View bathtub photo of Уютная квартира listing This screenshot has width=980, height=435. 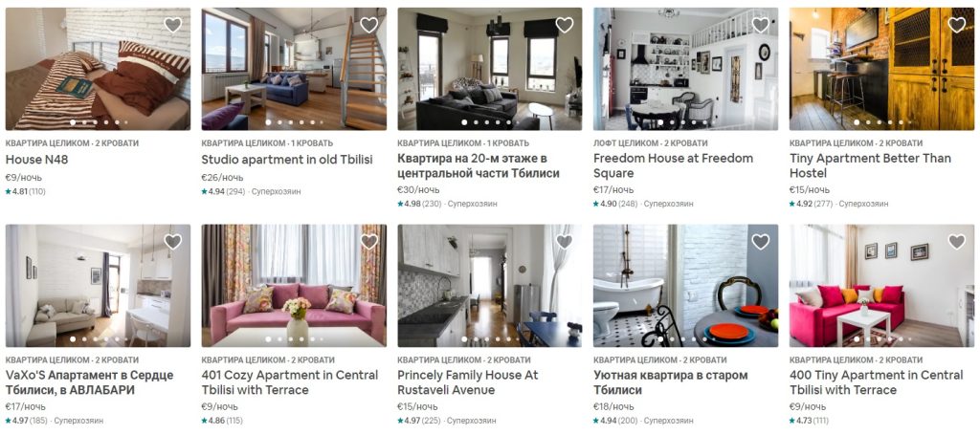tap(685, 286)
